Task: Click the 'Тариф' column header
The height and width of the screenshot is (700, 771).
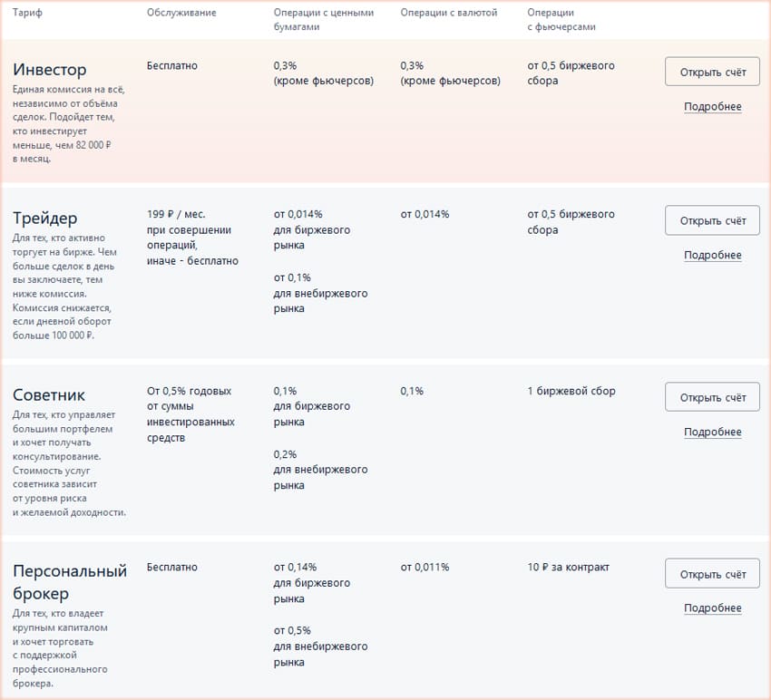Action: [x=27, y=13]
